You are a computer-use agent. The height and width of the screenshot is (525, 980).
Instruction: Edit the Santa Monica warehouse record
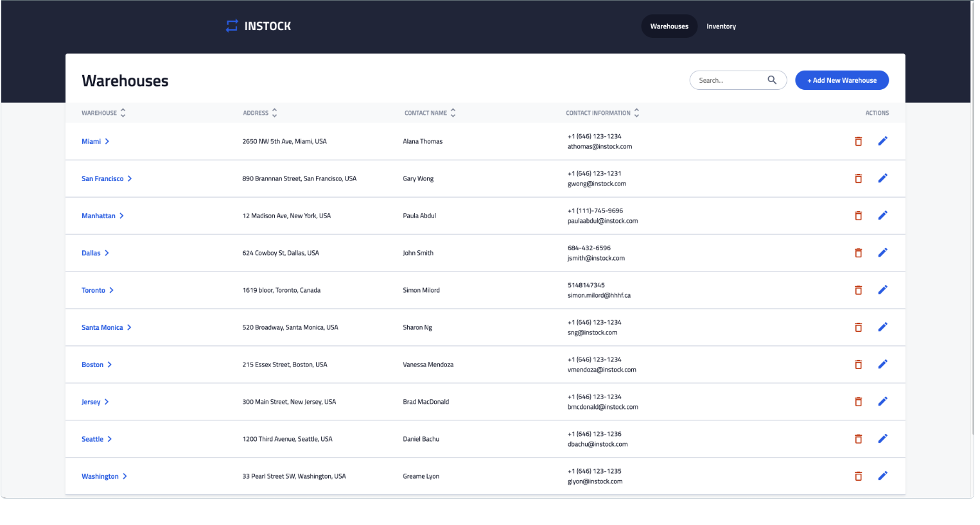(x=883, y=327)
